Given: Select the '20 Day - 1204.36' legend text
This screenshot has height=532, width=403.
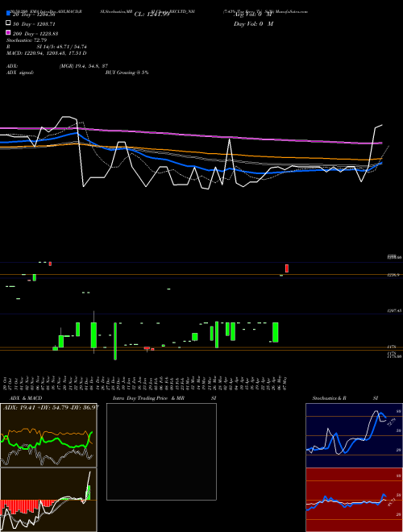Looking at the screenshot, I should click(x=34, y=15).
